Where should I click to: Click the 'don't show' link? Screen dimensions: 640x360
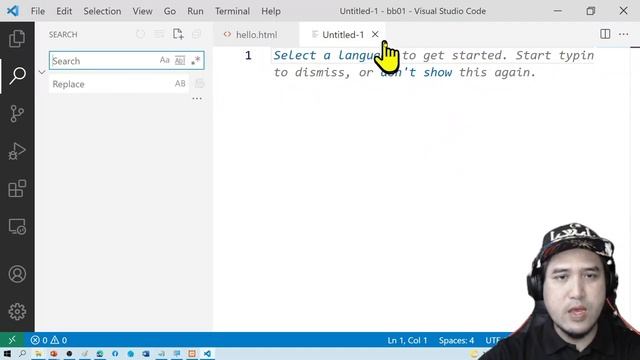(x=416, y=72)
